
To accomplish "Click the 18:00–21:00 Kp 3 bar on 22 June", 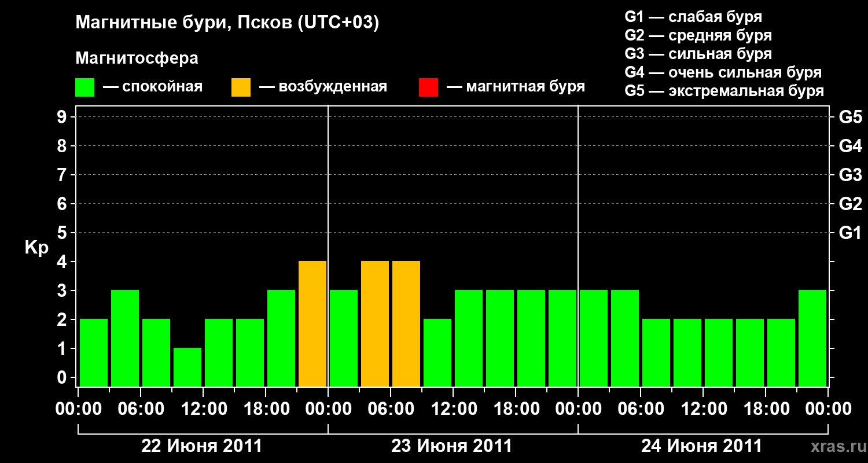I will tap(281, 338).
